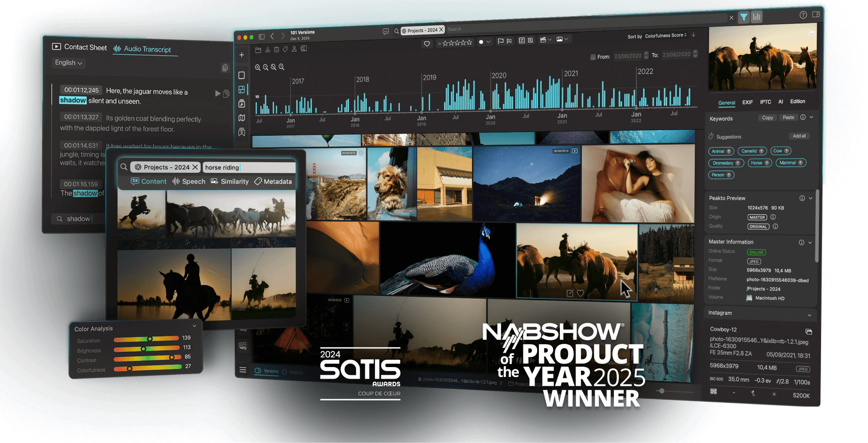Toggle the teal filter funnel icon
Image resolution: width=868 pixels, height=443 pixels.
(x=743, y=17)
